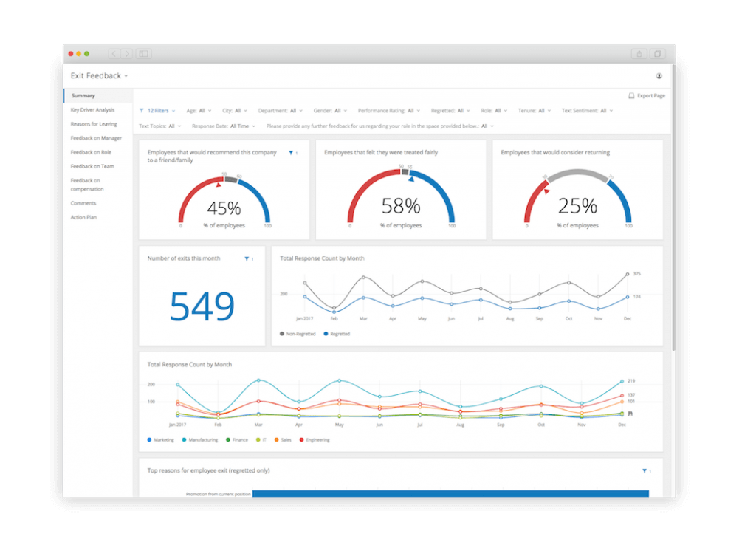Screen dimensions: 756x559
Task: Switch to the Key Driver Analysis section
Action: (94, 109)
